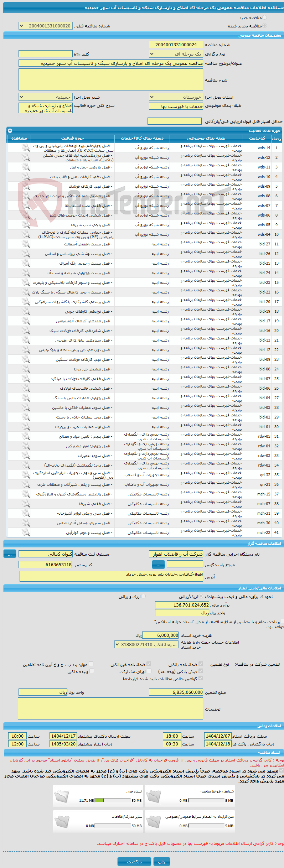Click the اسناد فنی 11.71 MB usage bar
The height and width of the screenshot is (868, 284).
[113, 800]
